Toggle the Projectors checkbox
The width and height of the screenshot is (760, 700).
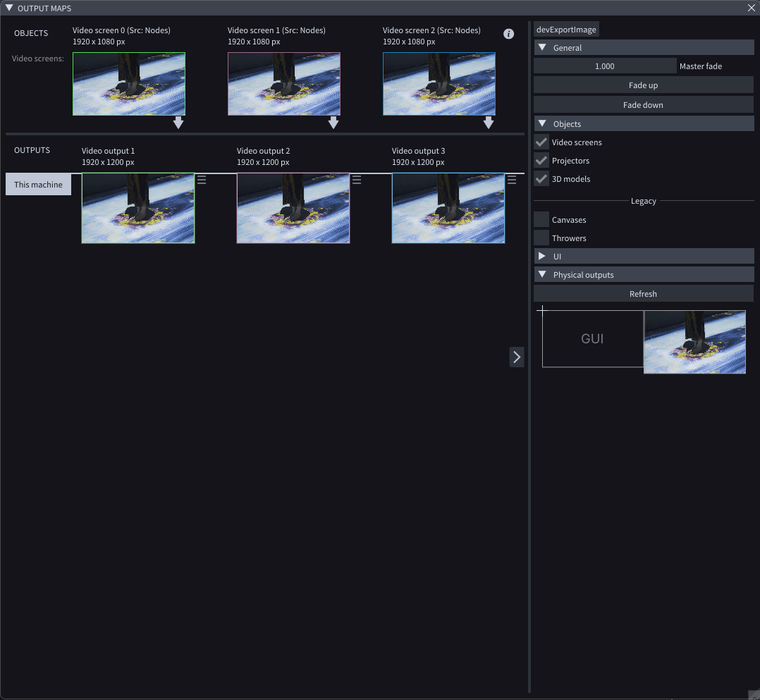(541, 161)
